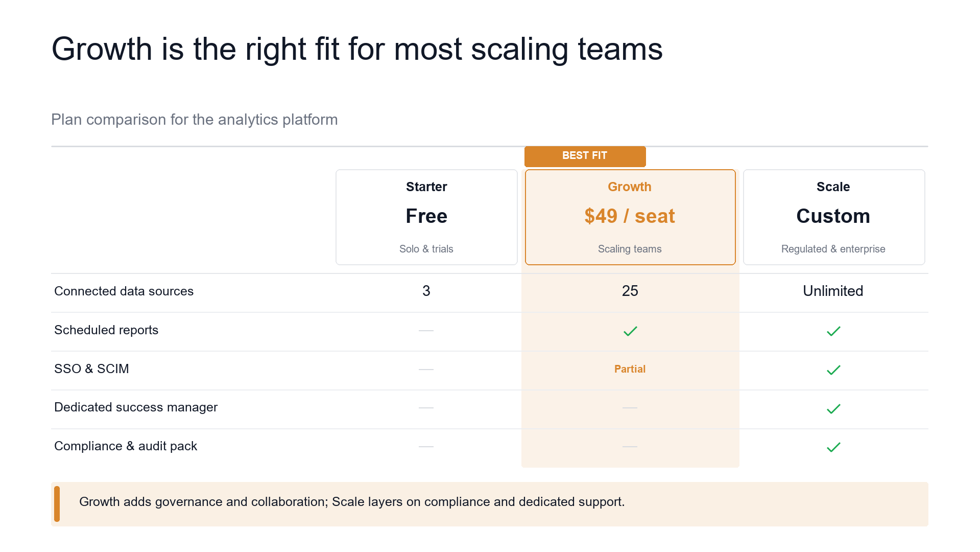The image size is (980, 552).
Task: Click the Scale checkmark for Dedicated success manager
Action: click(x=833, y=409)
